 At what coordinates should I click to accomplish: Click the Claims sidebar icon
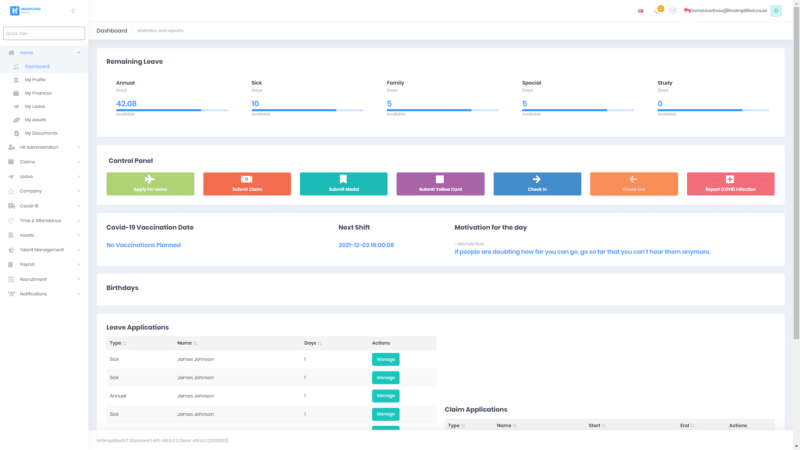pos(11,162)
